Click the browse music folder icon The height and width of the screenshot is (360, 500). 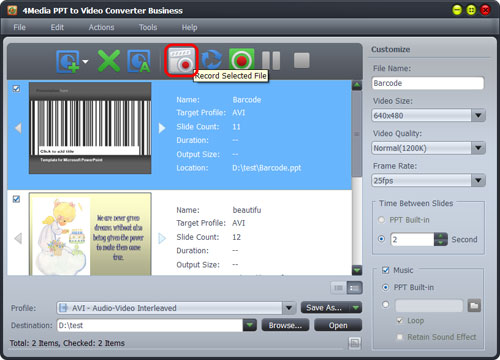474,305
